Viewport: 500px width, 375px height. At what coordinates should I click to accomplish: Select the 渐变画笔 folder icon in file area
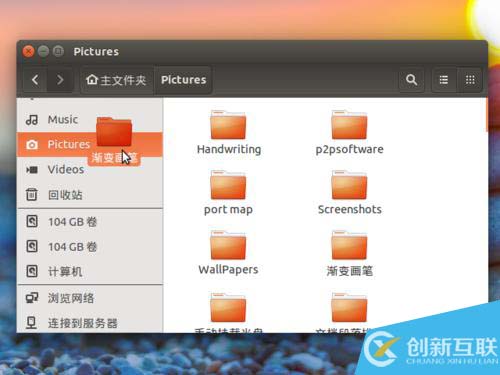tap(349, 245)
